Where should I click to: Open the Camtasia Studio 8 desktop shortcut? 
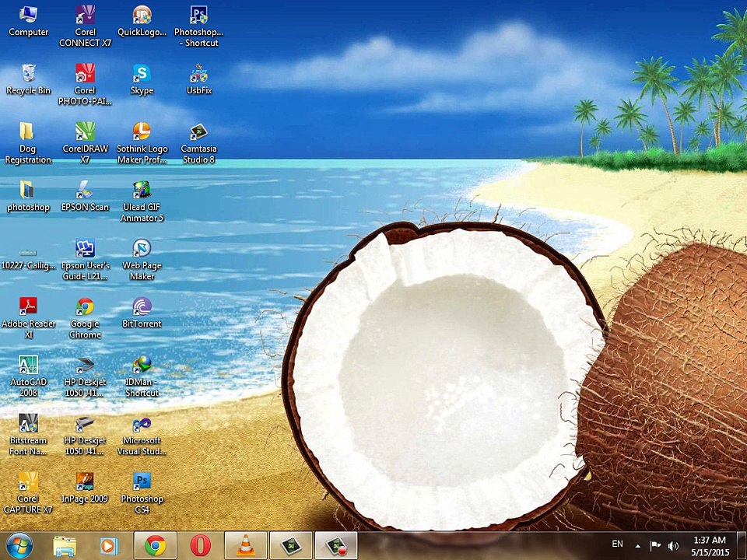tap(198, 133)
